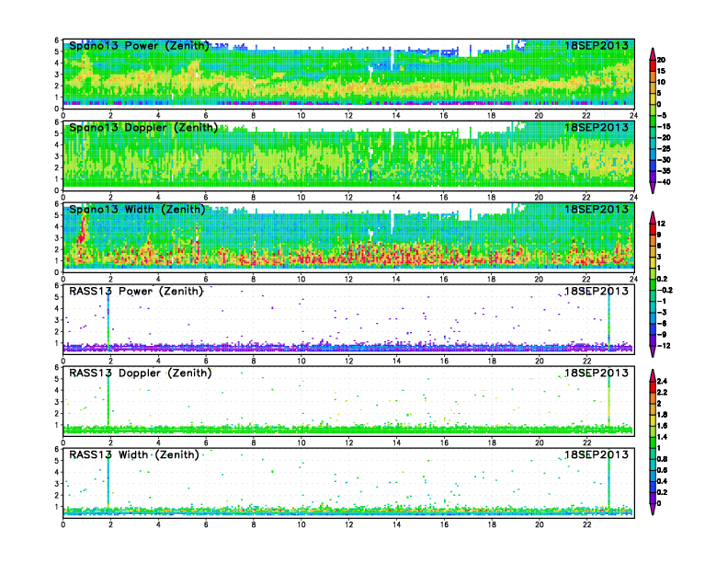Click the "24" x-axis tick under Spano13 Power

[x=633, y=116]
